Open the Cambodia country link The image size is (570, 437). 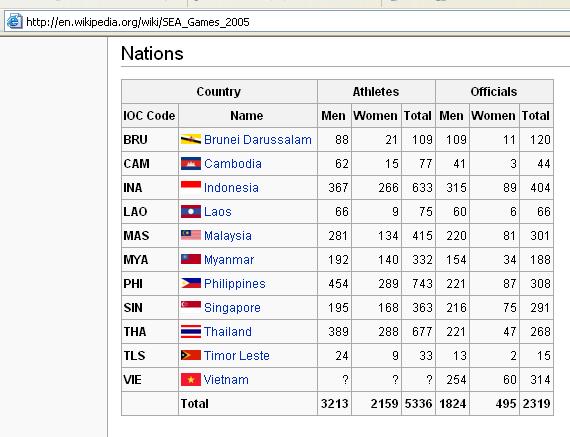pos(233,164)
